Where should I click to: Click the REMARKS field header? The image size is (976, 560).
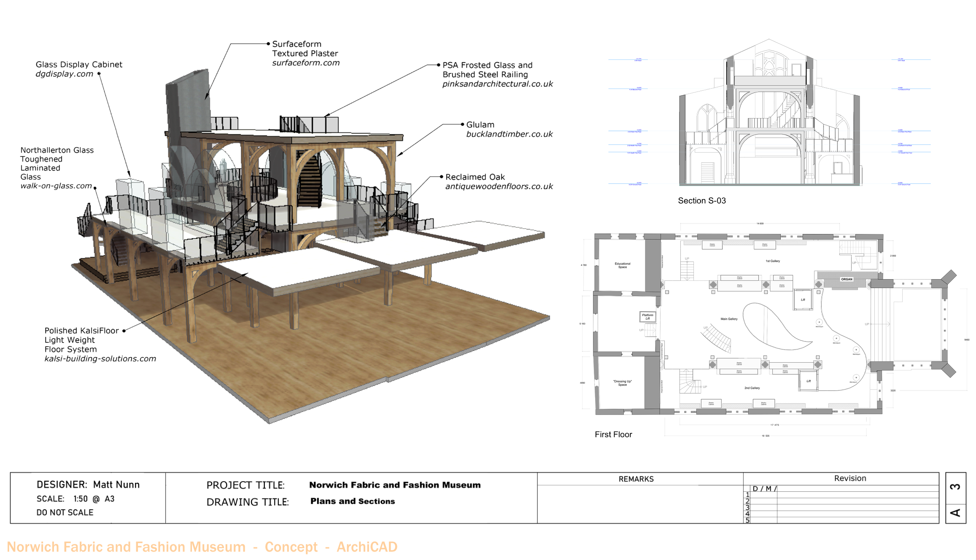pos(636,479)
